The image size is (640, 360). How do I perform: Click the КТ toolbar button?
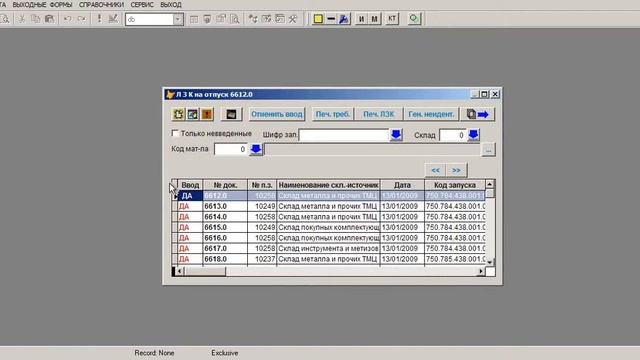[392, 19]
